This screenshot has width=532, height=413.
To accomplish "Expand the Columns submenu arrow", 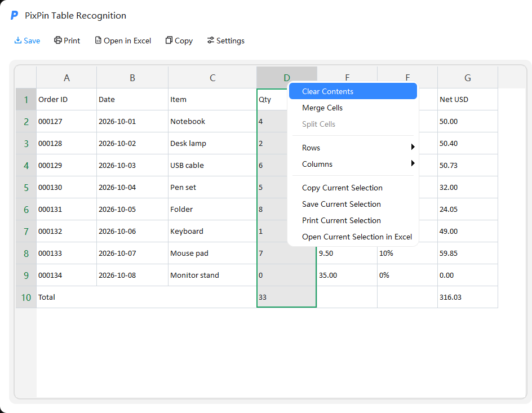I will (x=413, y=163).
